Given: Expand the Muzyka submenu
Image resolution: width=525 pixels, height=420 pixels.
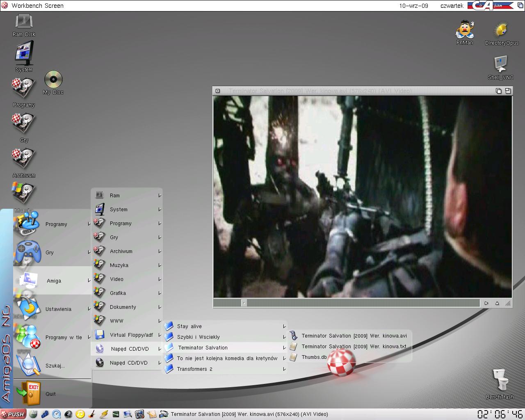Looking at the screenshot, I should click(x=127, y=265).
